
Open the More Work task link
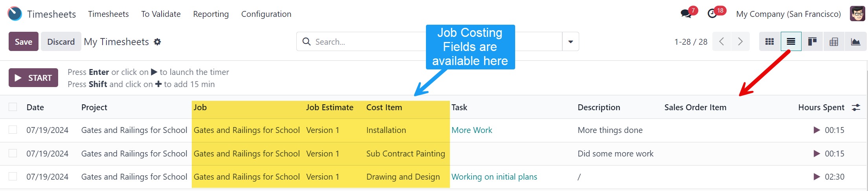point(472,130)
